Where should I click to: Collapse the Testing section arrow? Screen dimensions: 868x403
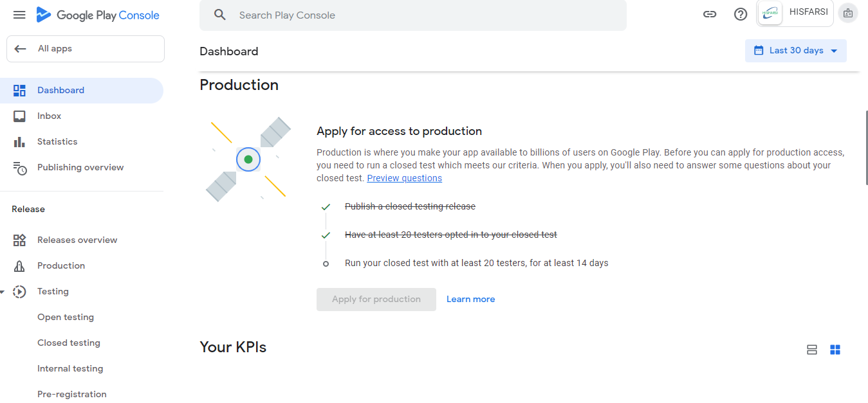(x=3, y=292)
